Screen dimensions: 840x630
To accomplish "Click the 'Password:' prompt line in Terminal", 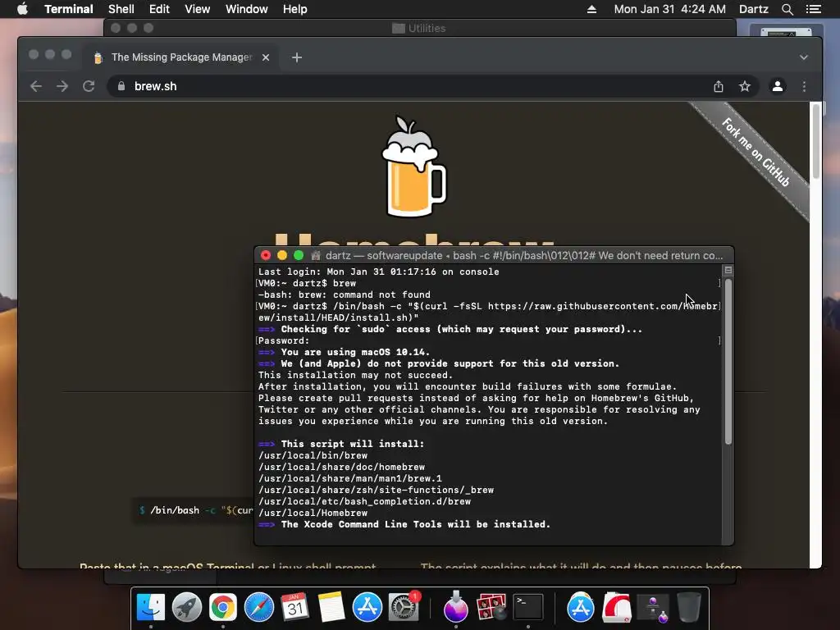I will (x=284, y=340).
